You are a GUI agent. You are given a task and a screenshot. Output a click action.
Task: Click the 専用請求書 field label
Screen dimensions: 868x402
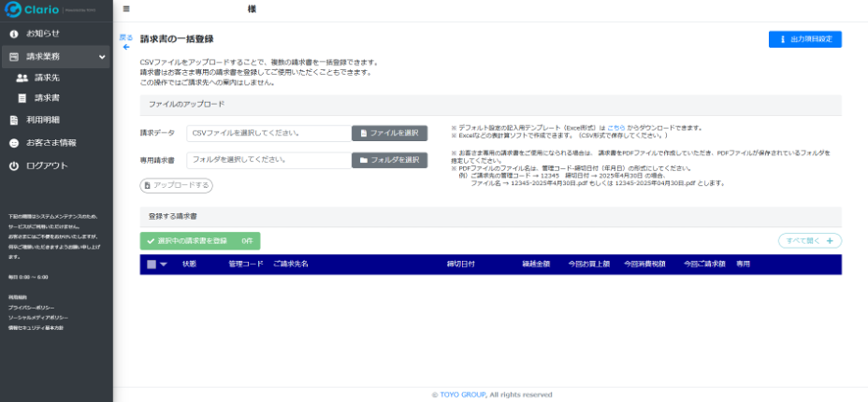click(x=157, y=161)
